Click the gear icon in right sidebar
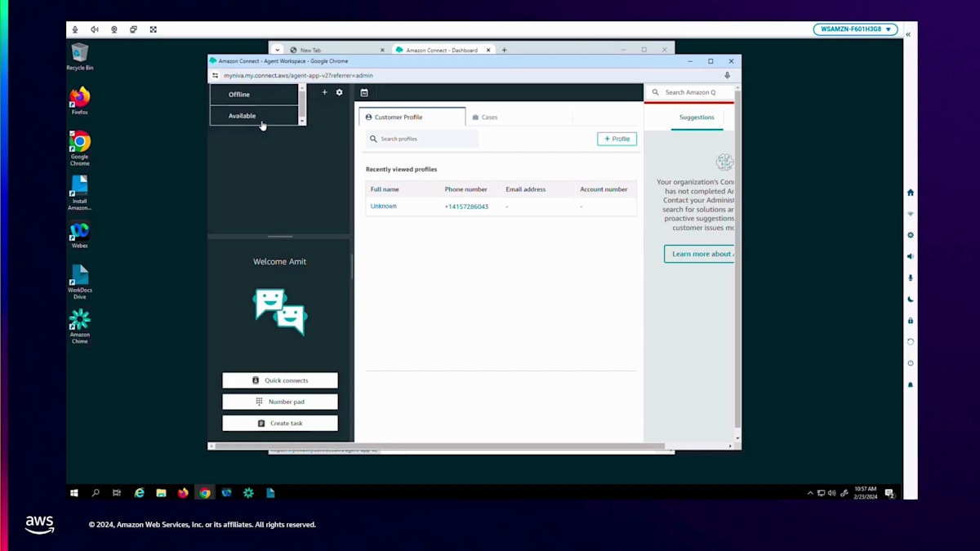 [x=911, y=235]
